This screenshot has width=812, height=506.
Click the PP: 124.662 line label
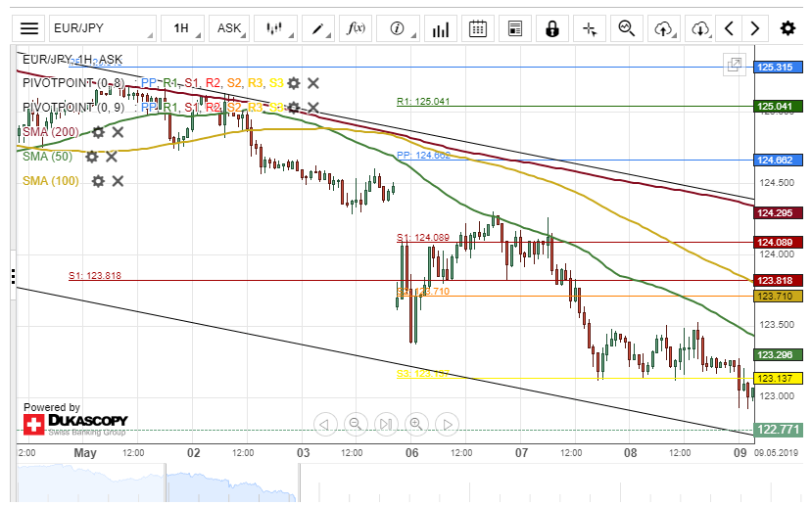tap(423, 156)
